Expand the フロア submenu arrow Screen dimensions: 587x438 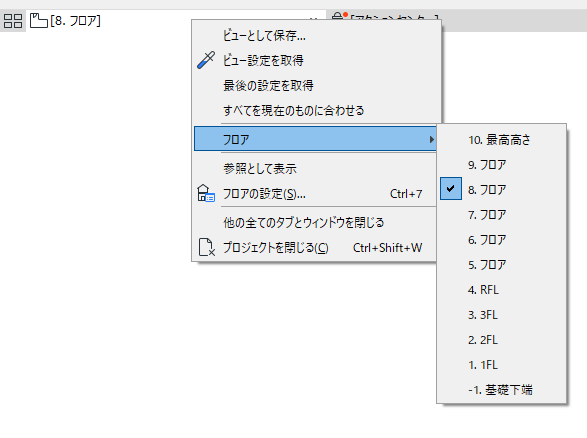[x=432, y=139]
